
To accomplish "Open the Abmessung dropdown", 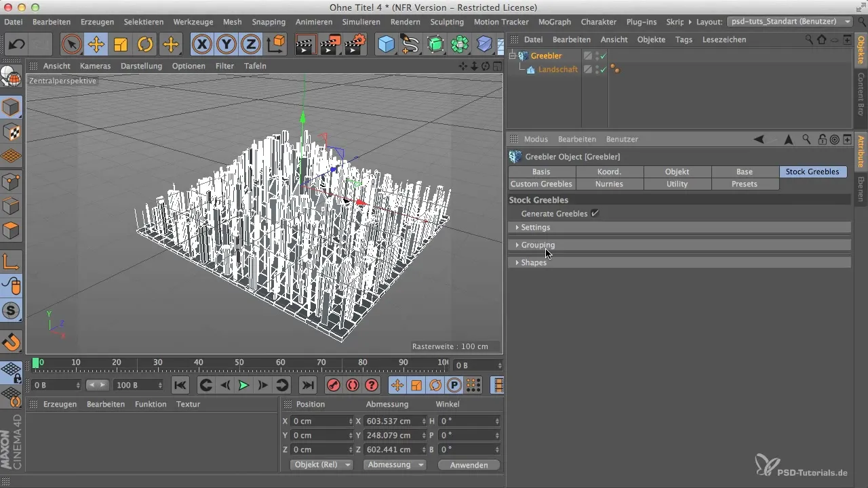I will [x=395, y=464].
